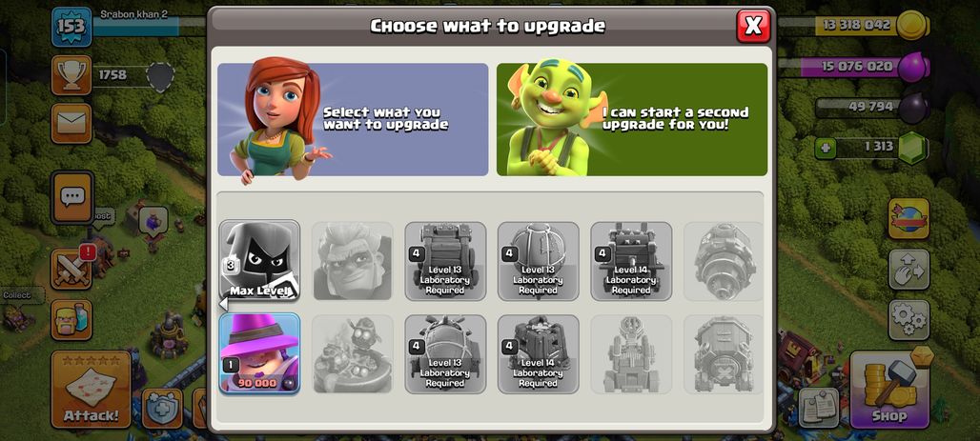This screenshot has width=980, height=441.
Task: Tap the trophy icon showing 1758
Action: (71, 75)
